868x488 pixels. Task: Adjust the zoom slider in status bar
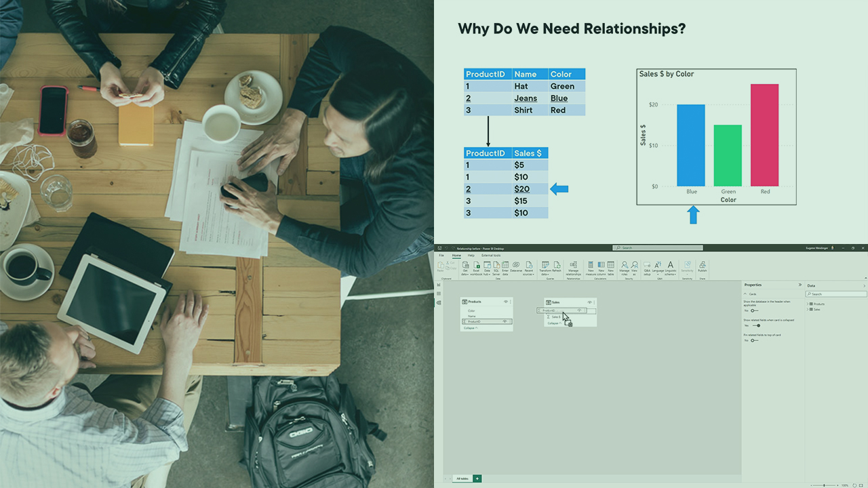(x=824, y=485)
